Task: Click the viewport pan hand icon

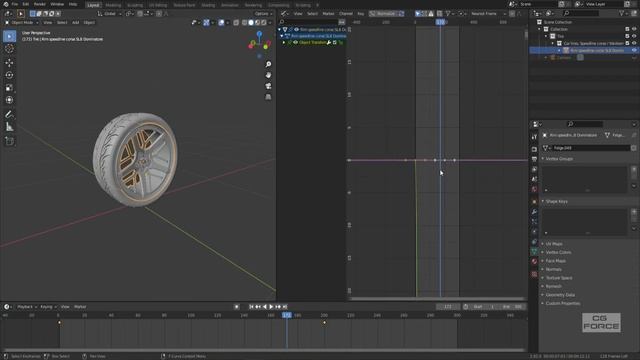Action: (268, 75)
